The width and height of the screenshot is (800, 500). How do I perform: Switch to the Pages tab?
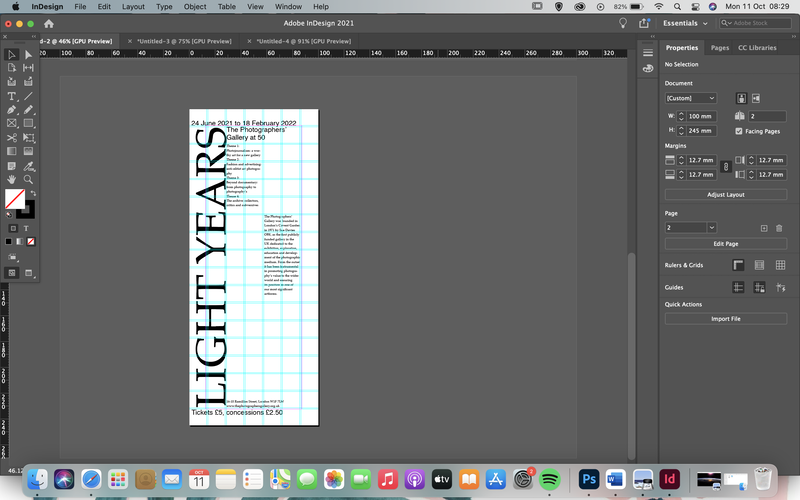[x=720, y=47]
